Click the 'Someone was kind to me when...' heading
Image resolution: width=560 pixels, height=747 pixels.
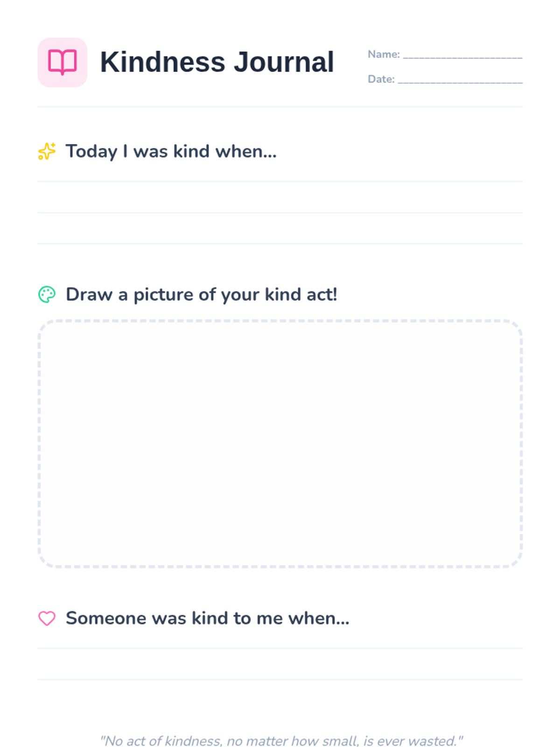pyautogui.click(x=207, y=618)
